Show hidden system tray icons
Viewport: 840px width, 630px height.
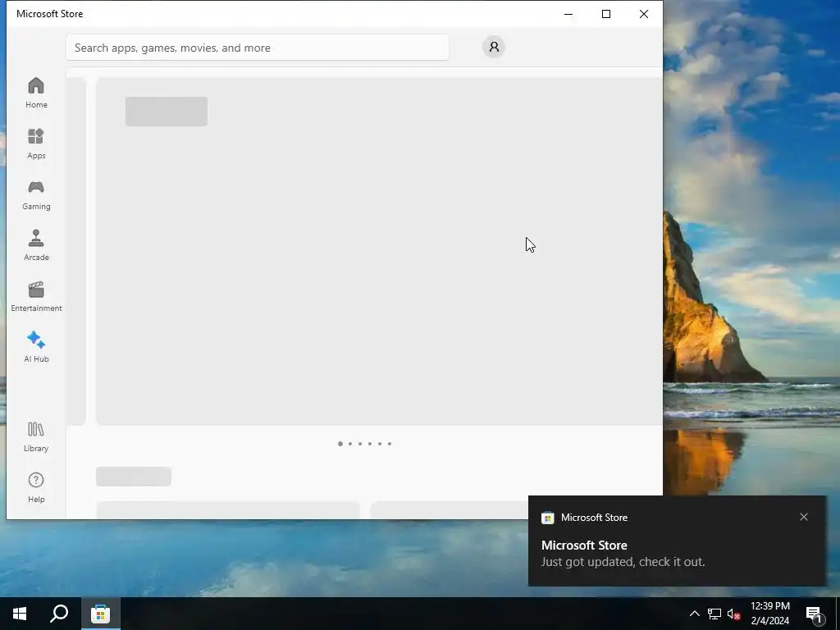(x=694, y=614)
